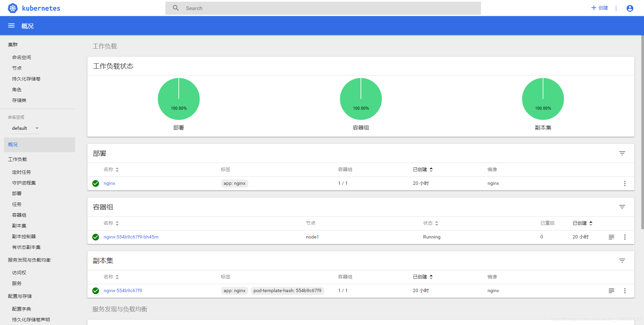
Task: Select 命名空间 under 集群 in sidebar
Action: pos(21,57)
